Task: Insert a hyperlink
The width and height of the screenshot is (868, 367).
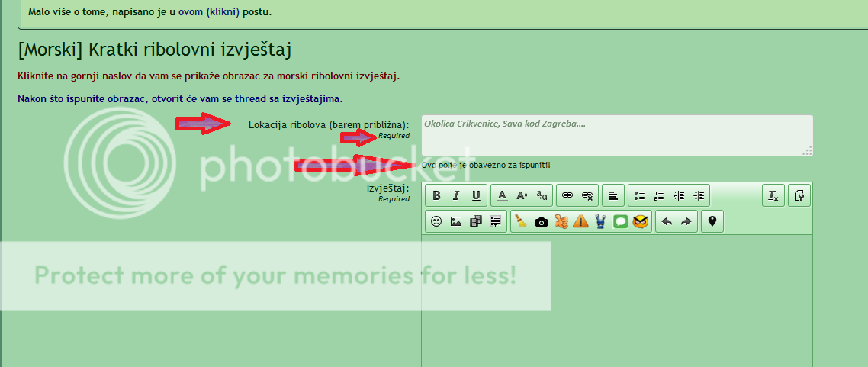Action: click(x=567, y=195)
